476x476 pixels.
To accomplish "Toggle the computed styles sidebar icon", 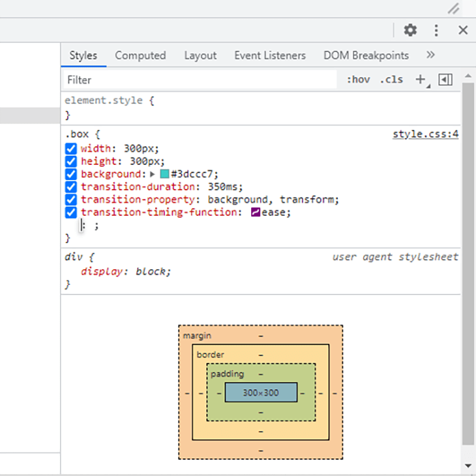I will click(x=445, y=80).
